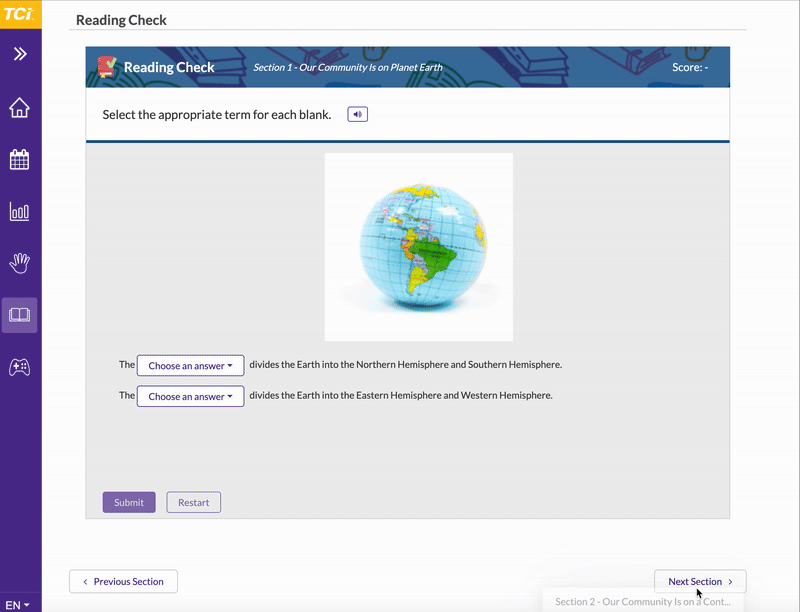Screen dimensions: 800x612
Task: Open the calendar icon in sidebar
Action: (20, 160)
